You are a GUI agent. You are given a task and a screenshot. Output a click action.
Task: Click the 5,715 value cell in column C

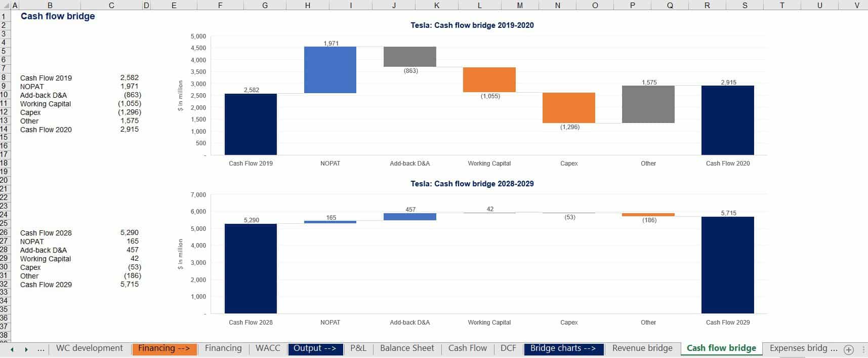coord(129,284)
